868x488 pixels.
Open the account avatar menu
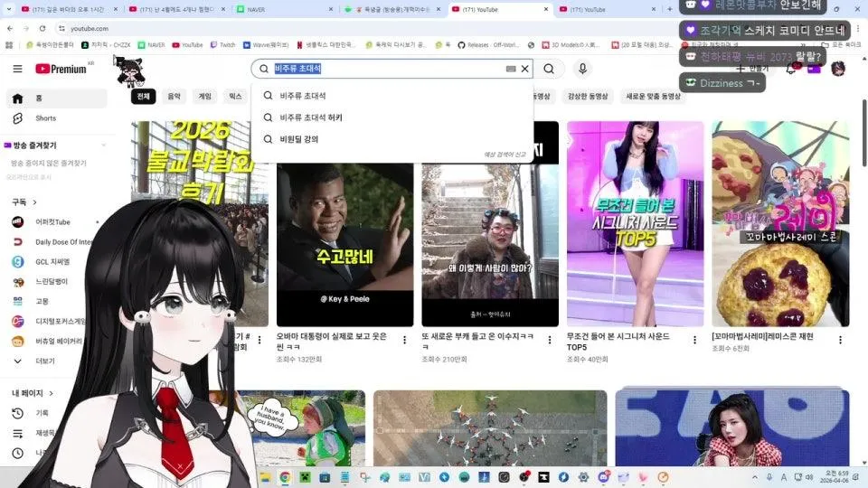click(x=838, y=69)
